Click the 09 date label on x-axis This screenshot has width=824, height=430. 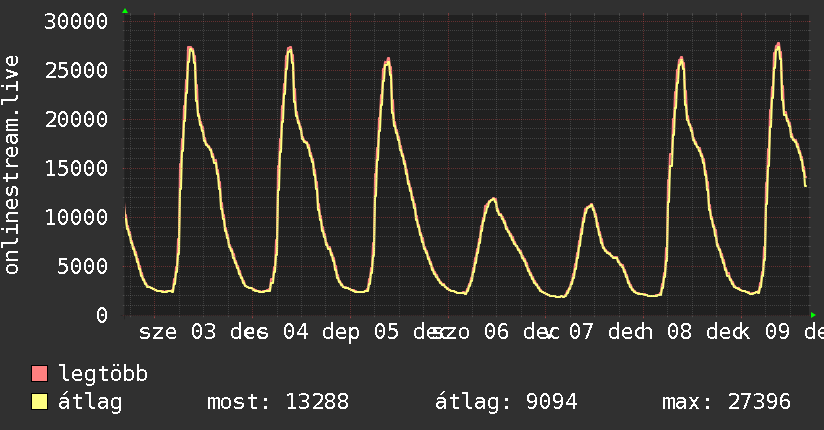[777, 332]
